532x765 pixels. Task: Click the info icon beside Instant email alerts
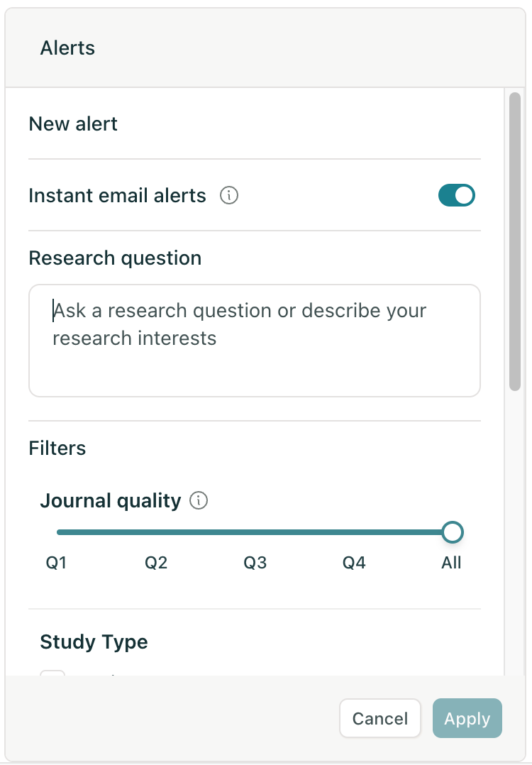tap(228, 196)
